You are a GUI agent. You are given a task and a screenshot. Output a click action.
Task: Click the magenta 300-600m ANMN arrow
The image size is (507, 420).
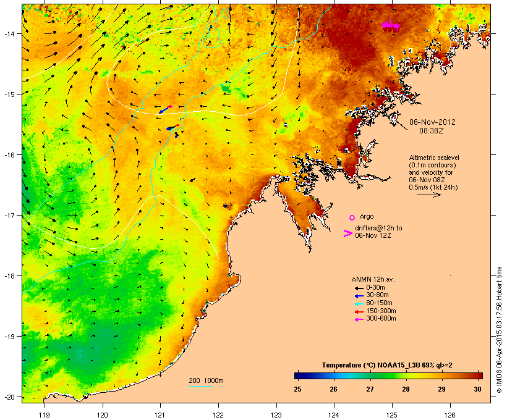click(359, 319)
